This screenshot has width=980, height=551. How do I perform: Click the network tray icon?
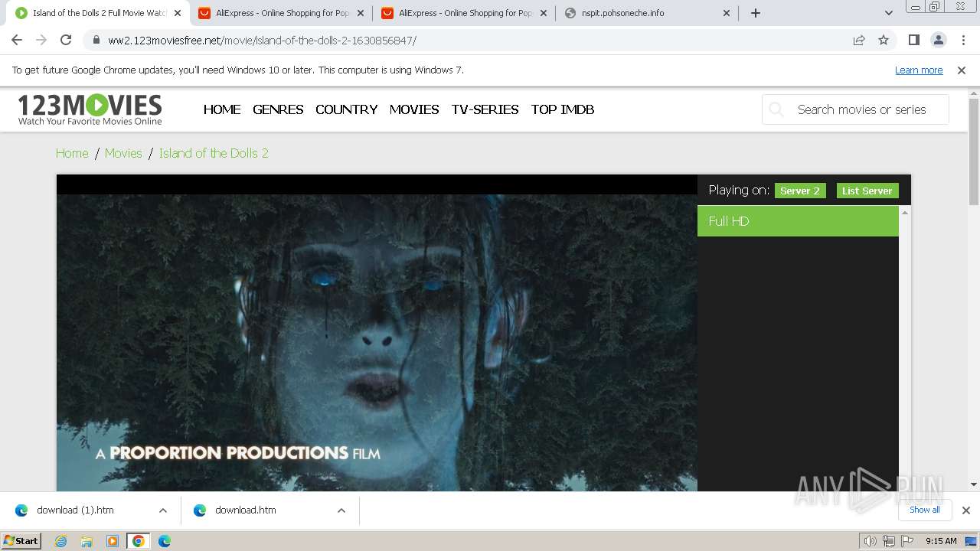889,541
